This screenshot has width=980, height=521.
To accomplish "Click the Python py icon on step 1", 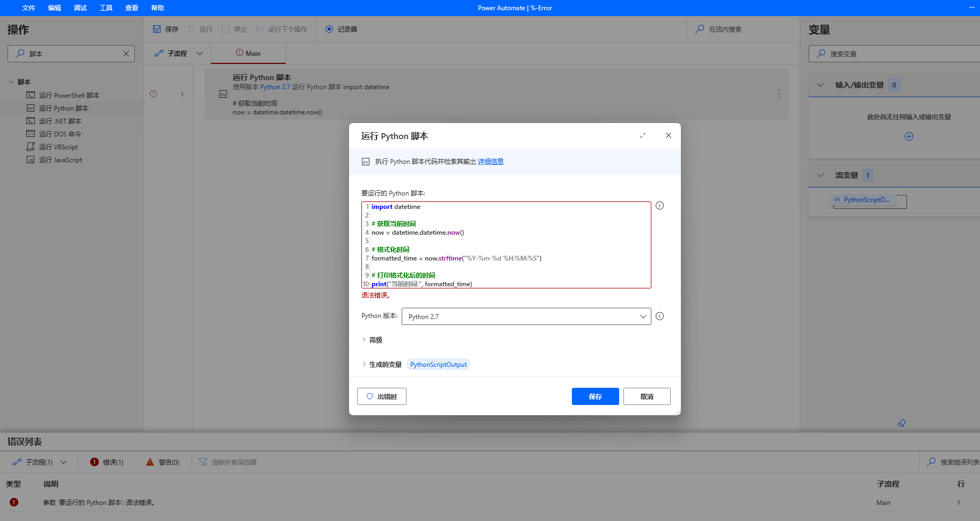I will click(x=223, y=94).
